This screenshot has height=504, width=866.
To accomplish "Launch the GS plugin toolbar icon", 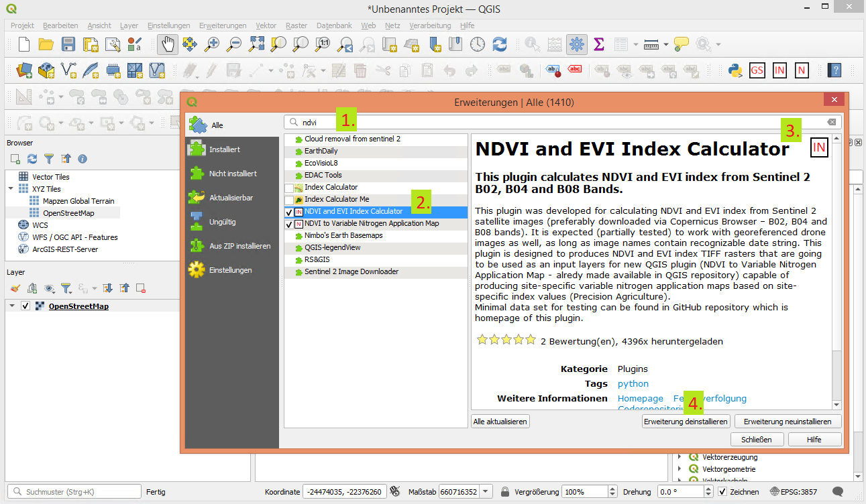I will tap(757, 70).
